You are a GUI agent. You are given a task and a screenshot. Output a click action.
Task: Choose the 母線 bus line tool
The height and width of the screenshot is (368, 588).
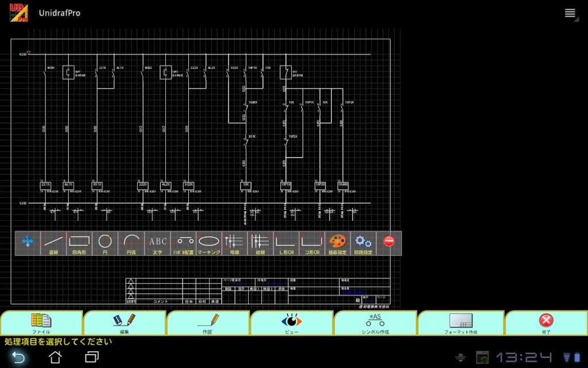coord(235,243)
